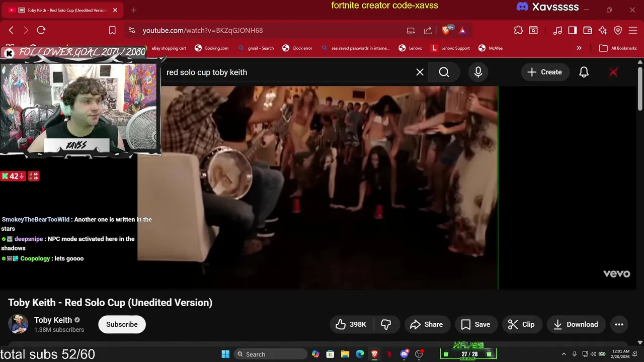The width and height of the screenshot is (644, 362).
Task: Click the address bar URL youtube.com/watch
Action: 203,30
